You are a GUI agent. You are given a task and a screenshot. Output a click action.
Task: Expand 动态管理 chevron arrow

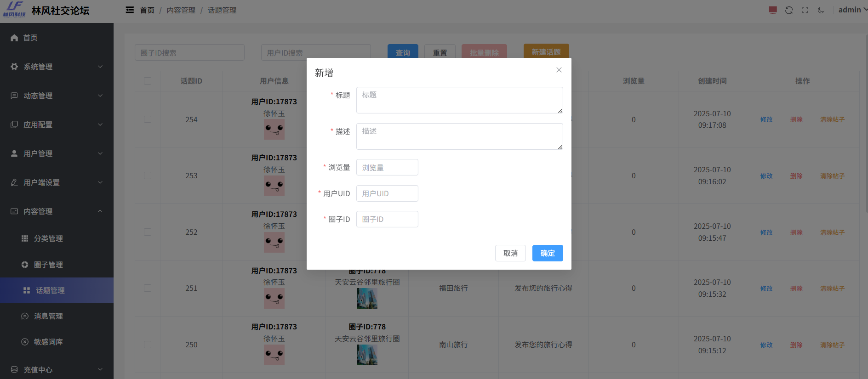pyautogui.click(x=100, y=96)
